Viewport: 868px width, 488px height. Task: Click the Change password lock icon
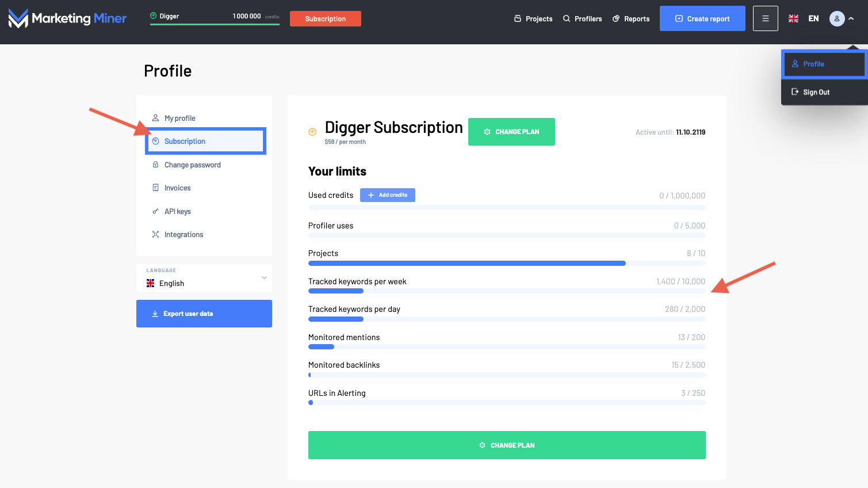(x=155, y=164)
